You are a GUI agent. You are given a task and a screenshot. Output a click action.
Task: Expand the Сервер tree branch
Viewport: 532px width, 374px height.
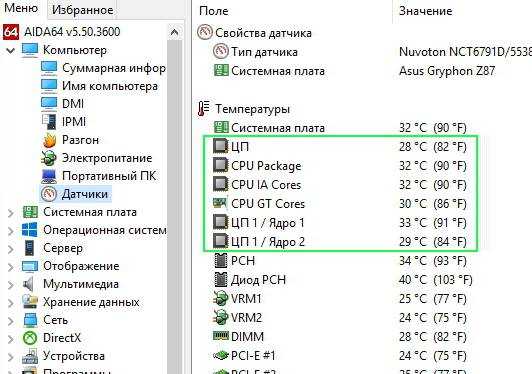coord(11,248)
